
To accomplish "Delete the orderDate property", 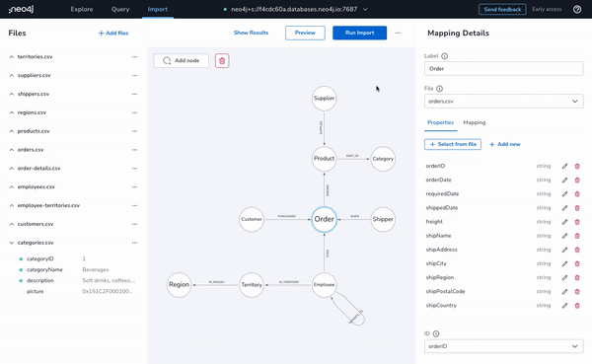I will point(577,181).
